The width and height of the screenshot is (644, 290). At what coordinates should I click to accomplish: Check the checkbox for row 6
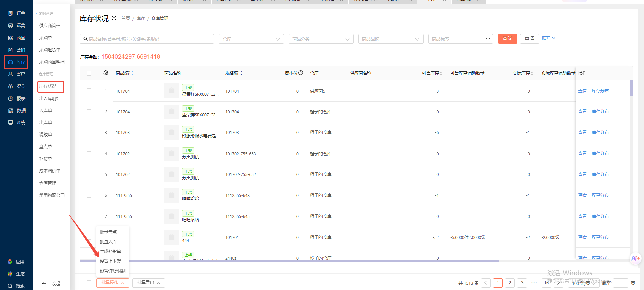[89, 195]
